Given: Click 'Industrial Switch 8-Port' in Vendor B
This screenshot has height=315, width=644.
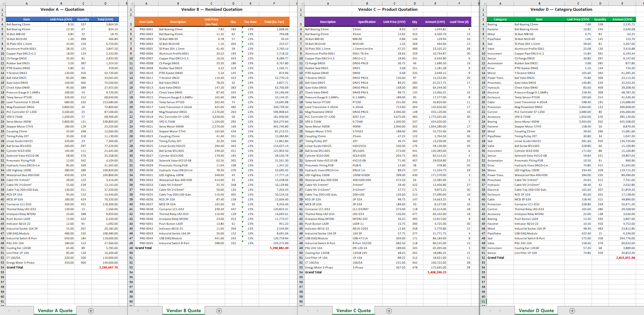Looking at the screenshot, I should click(x=178, y=243).
